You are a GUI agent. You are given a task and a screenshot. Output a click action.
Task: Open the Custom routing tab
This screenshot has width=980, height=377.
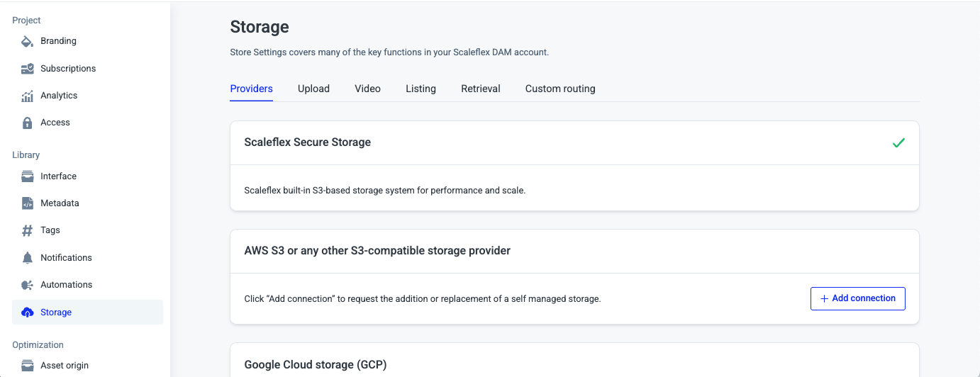(x=559, y=89)
